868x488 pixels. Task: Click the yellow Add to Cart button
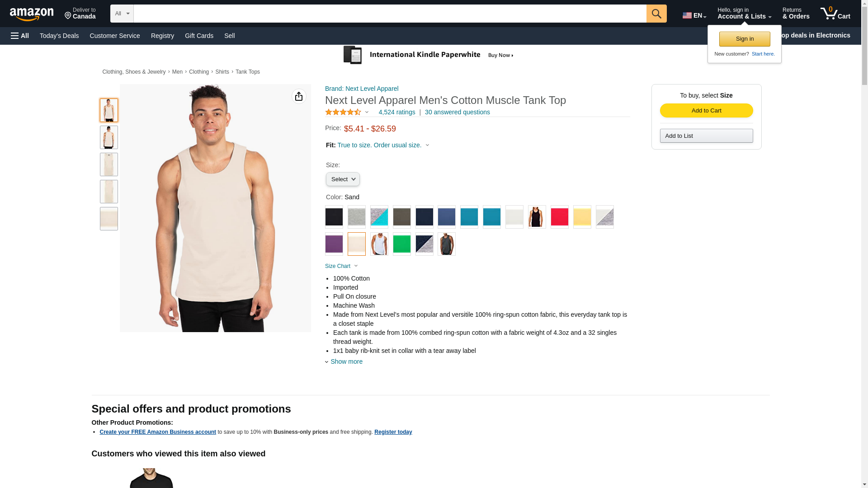(706, 111)
